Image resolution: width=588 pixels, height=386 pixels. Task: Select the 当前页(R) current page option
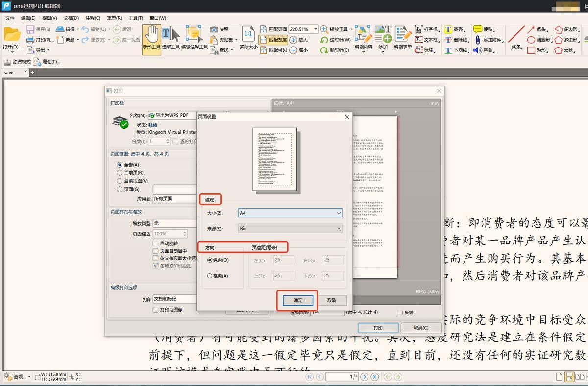click(120, 173)
